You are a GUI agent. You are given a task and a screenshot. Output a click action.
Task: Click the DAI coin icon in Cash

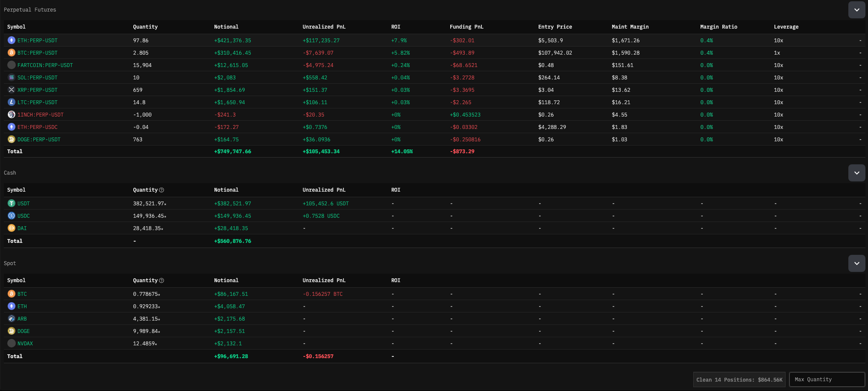click(x=12, y=228)
